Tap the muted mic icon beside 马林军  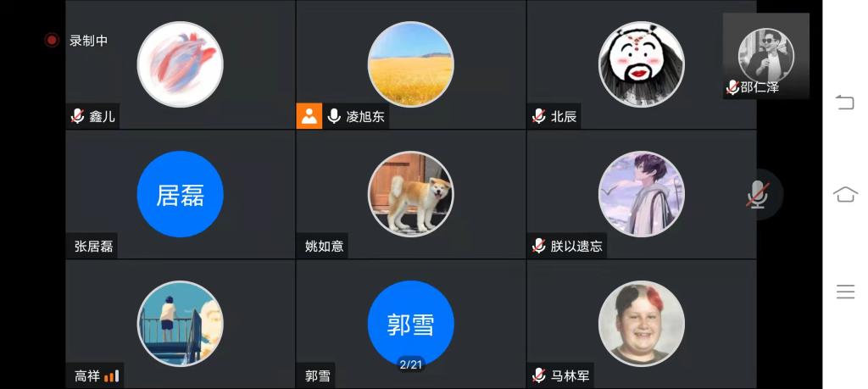[x=538, y=375]
